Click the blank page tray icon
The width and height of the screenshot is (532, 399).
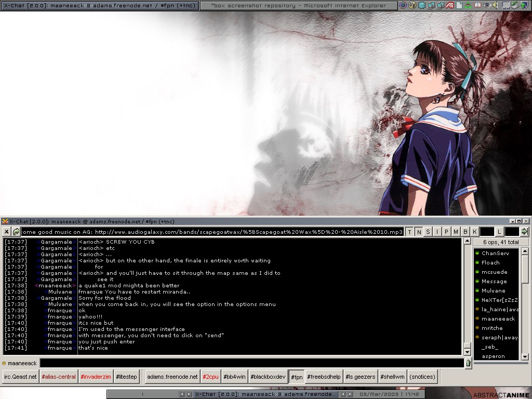pyautogui.click(x=459, y=5)
